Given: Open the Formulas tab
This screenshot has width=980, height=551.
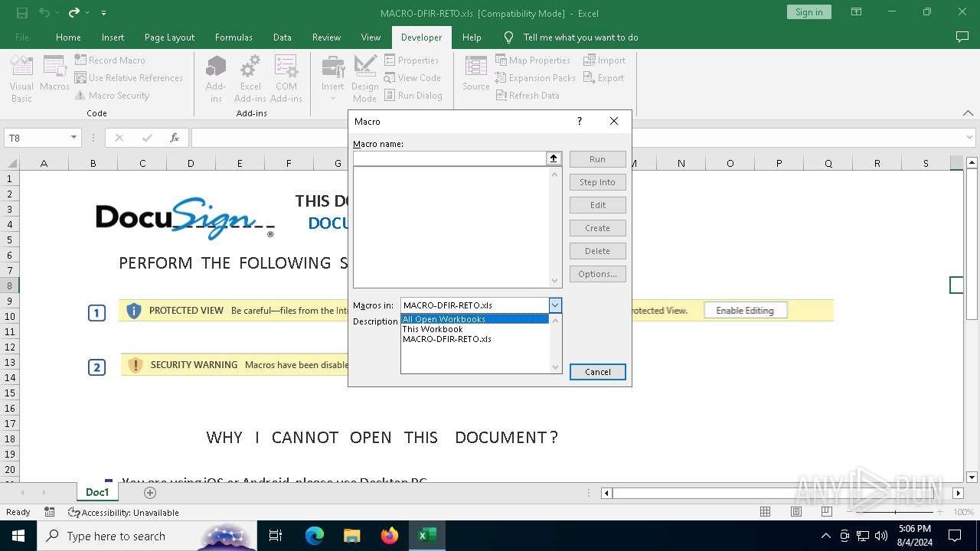Looking at the screenshot, I should tap(234, 37).
